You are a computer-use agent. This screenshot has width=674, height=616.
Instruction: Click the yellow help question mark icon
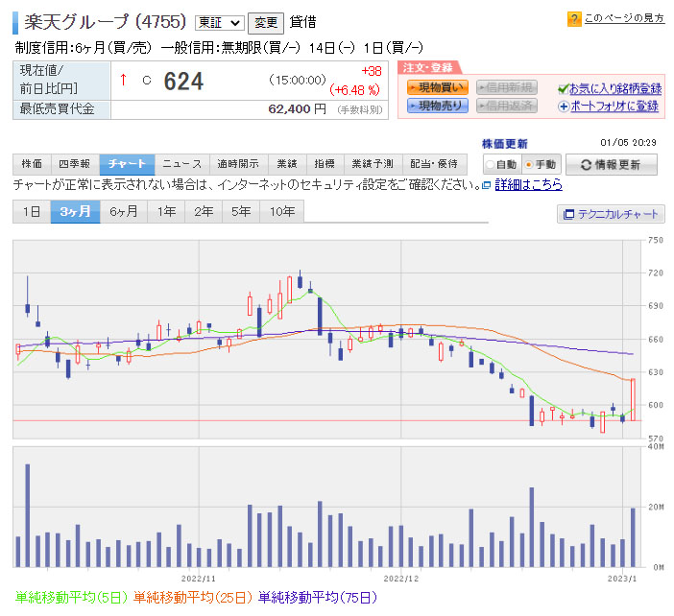[x=574, y=18]
